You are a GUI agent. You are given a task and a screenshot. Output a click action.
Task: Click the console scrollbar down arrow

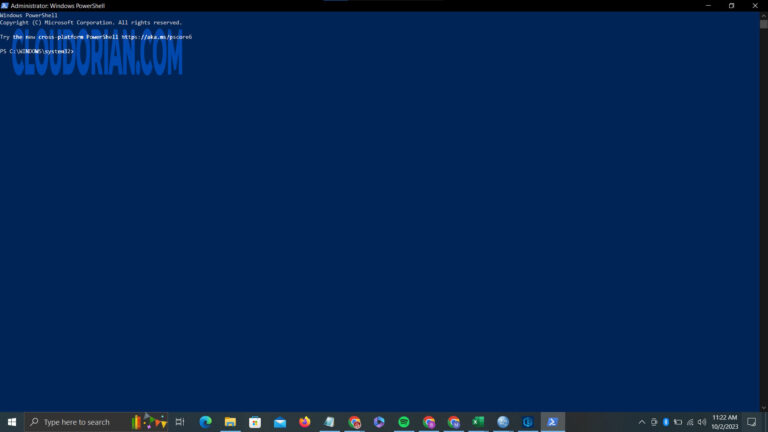[764, 408]
